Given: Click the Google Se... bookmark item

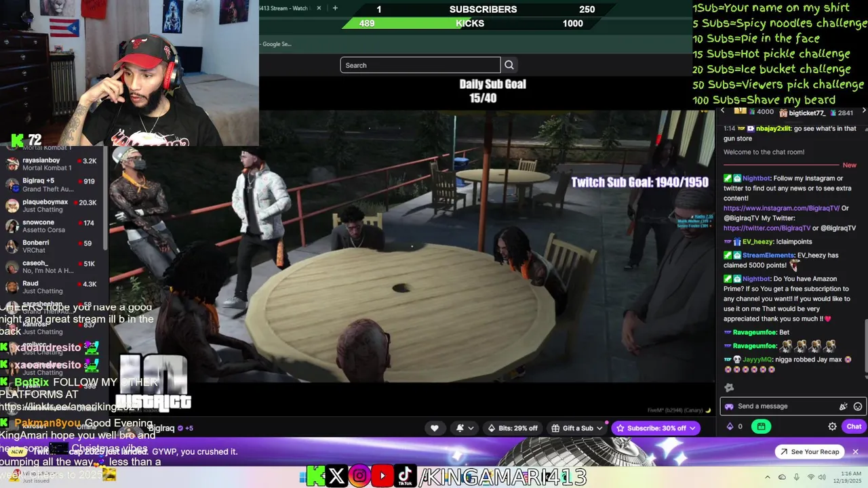Looking at the screenshot, I should (277, 44).
